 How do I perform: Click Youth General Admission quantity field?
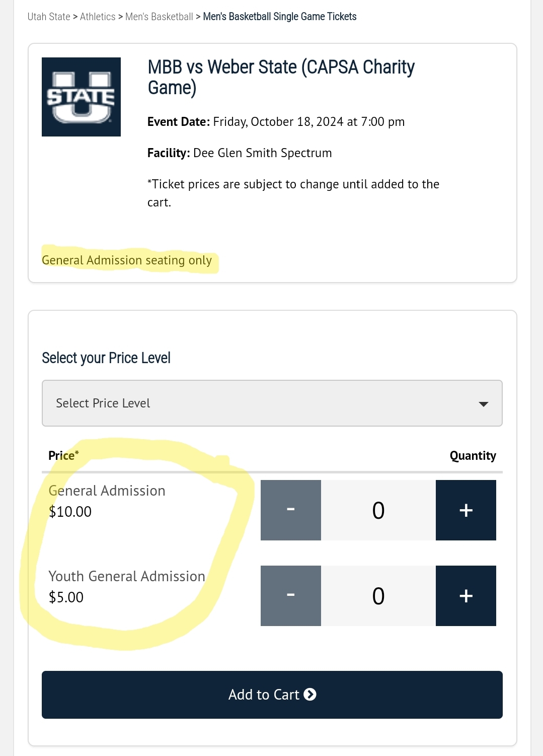pyautogui.click(x=378, y=596)
